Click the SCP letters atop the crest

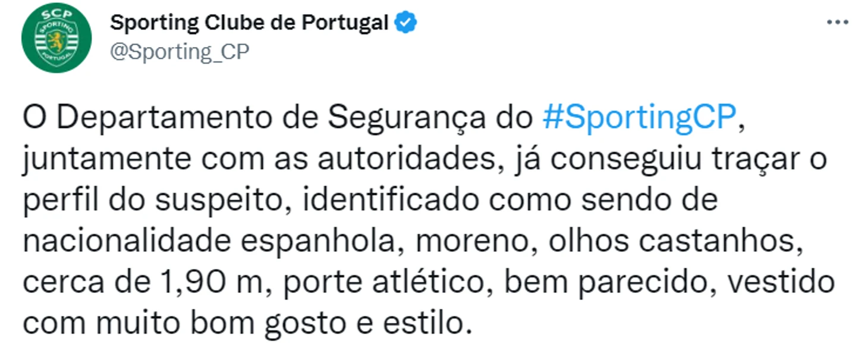56,14
